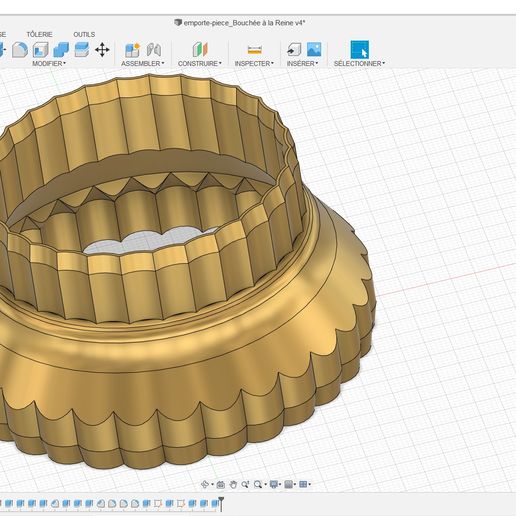Viewport: 516px width, 516px height.
Task: Expand the MODIFIER dropdown menu
Action: [49, 63]
